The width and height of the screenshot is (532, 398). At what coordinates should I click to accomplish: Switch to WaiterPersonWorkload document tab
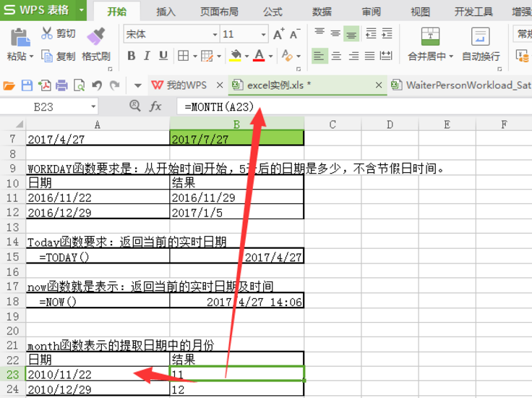(x=461, y=85)
